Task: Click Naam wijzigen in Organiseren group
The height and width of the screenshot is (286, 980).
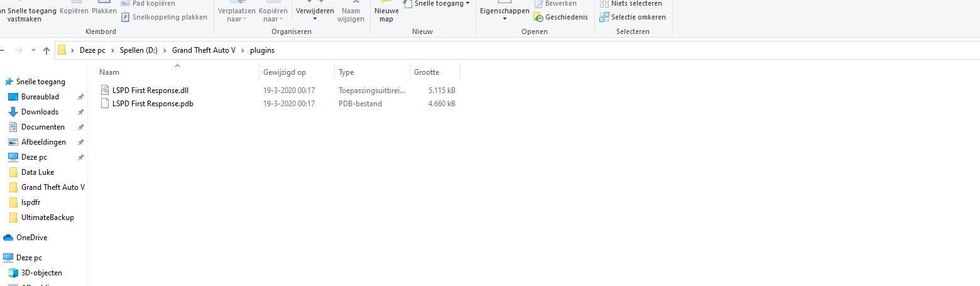Action: coord(351,13)
